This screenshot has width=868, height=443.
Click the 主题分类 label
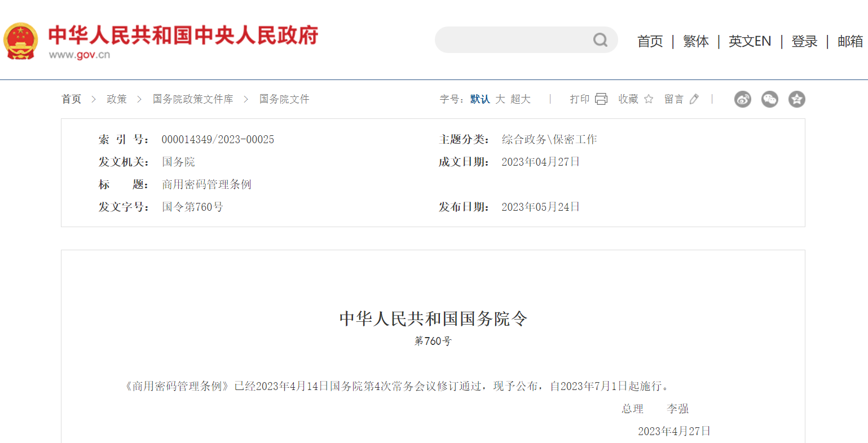click(x=464, y=140)
